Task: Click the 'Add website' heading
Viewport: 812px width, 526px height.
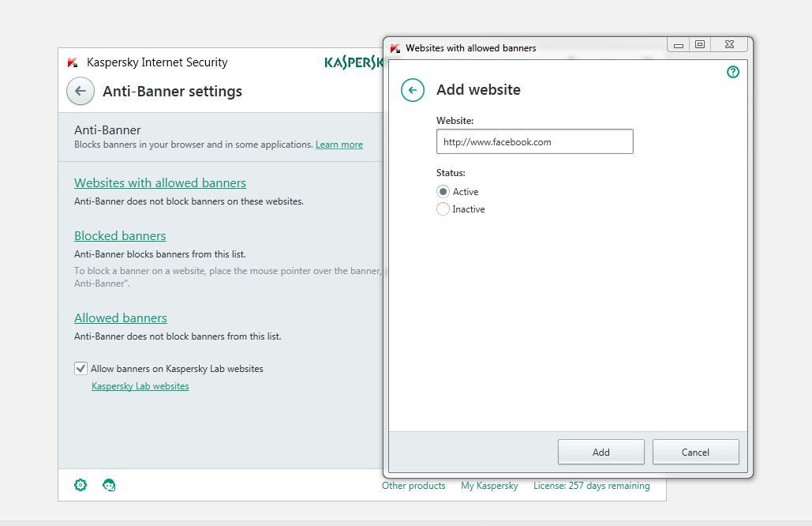Action: point(478,90)
